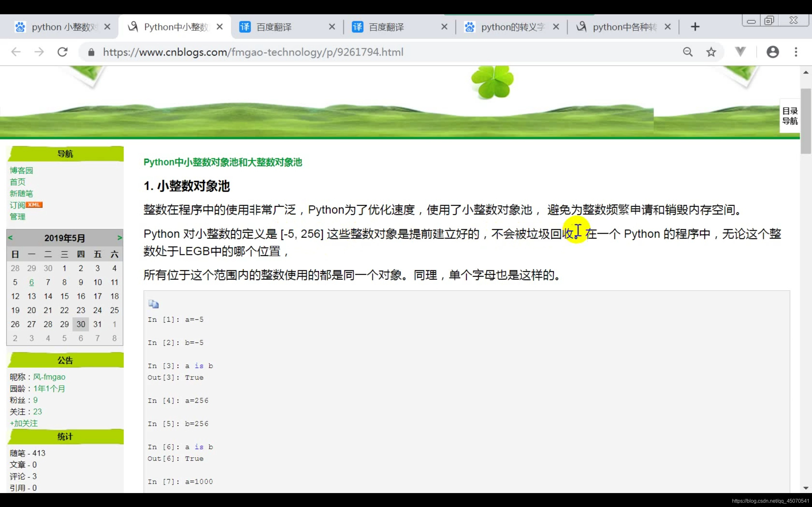Screen dimensions: 812x507
Task: Close the python 小整数 tab
Action: tap(108, 27)
